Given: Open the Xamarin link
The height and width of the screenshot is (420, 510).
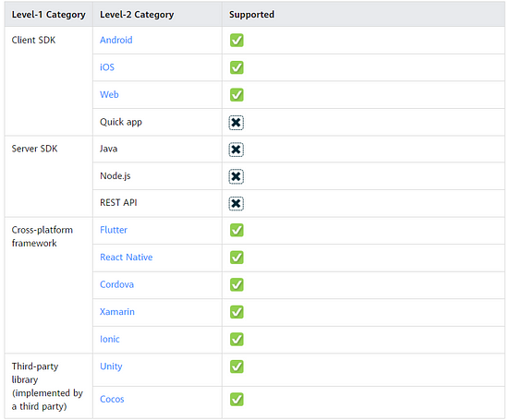Looking at the screenshot, I should (x=117, y=312).
